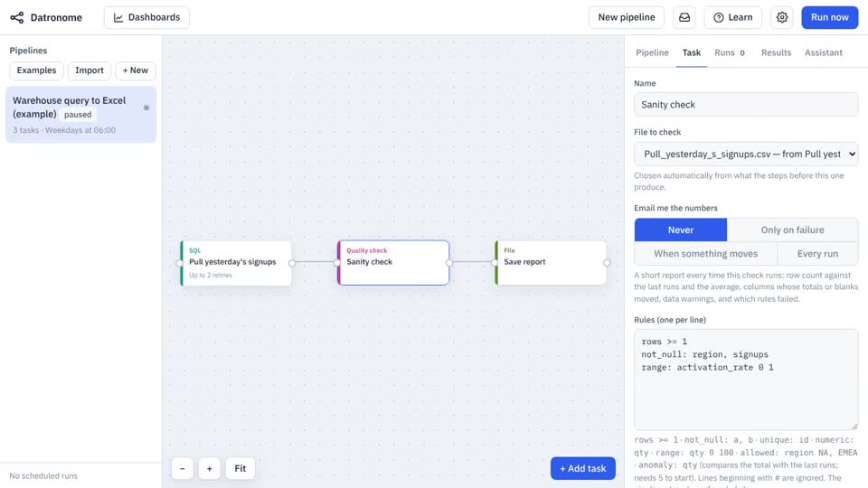Select When something moves option
The image size is (868, 488).
pos(705,253)
